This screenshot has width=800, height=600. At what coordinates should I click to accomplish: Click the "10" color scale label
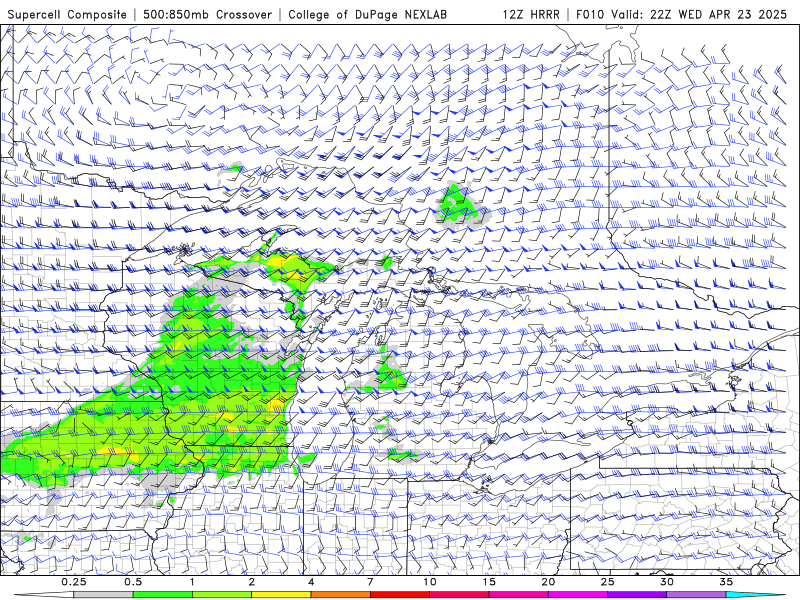(x=430, y=582)
